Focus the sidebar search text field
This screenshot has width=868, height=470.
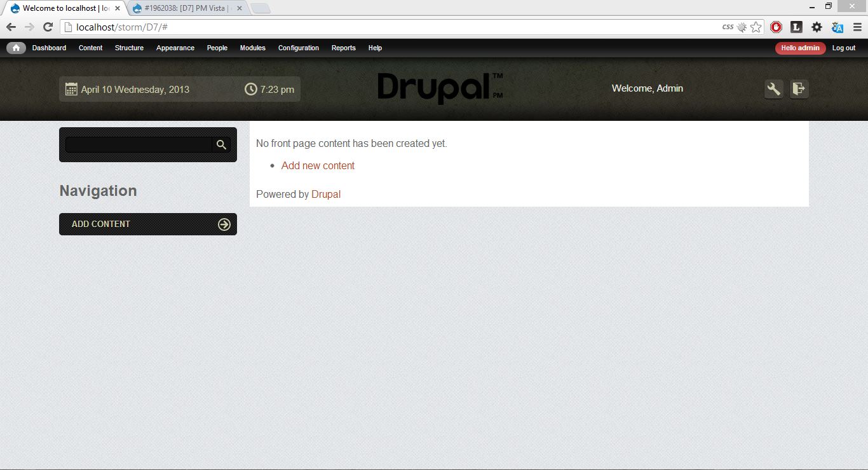tap(139, 144)
